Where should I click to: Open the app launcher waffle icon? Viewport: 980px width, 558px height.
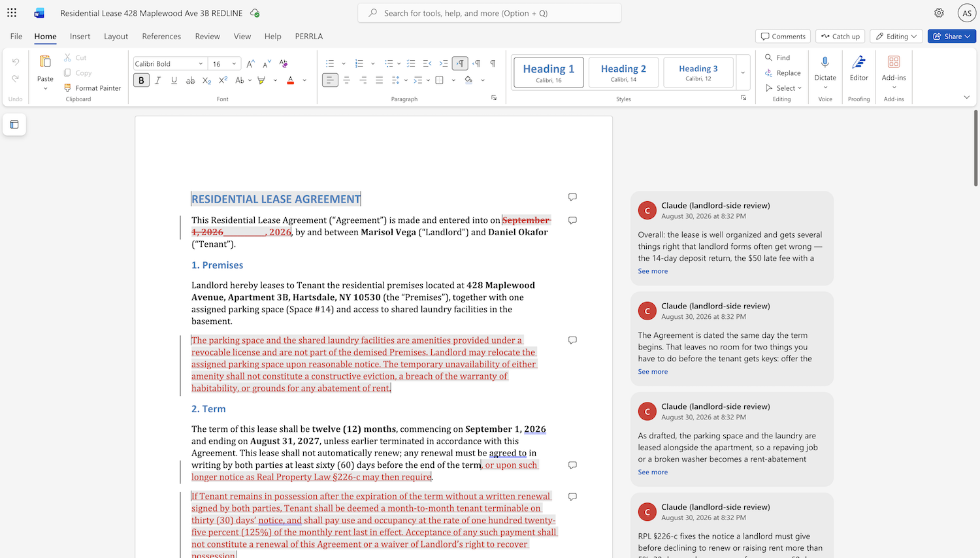(x=12, y=13)
